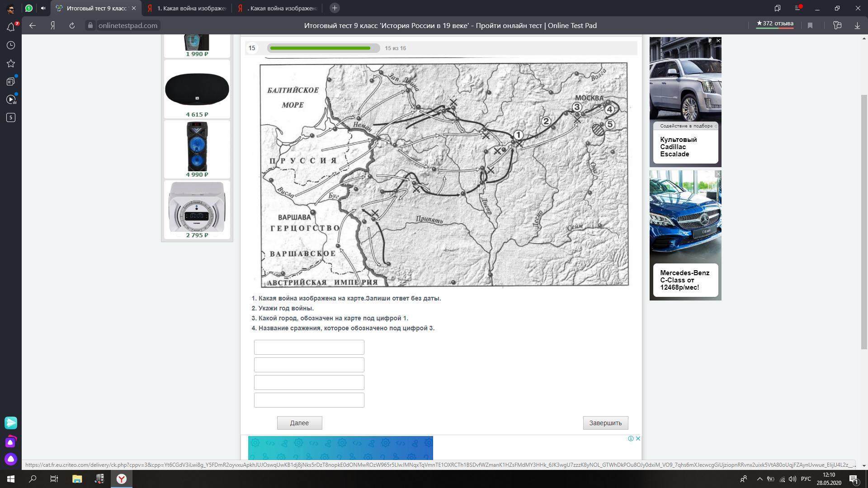Mute the tab audio speaker icon
The height and width of the screenshot is (488, 868).
43,8
